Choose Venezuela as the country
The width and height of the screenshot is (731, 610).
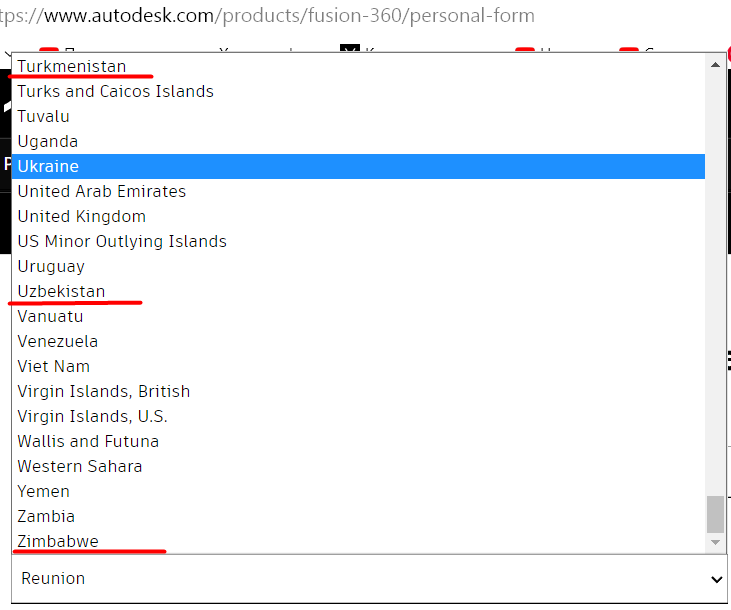57,341
